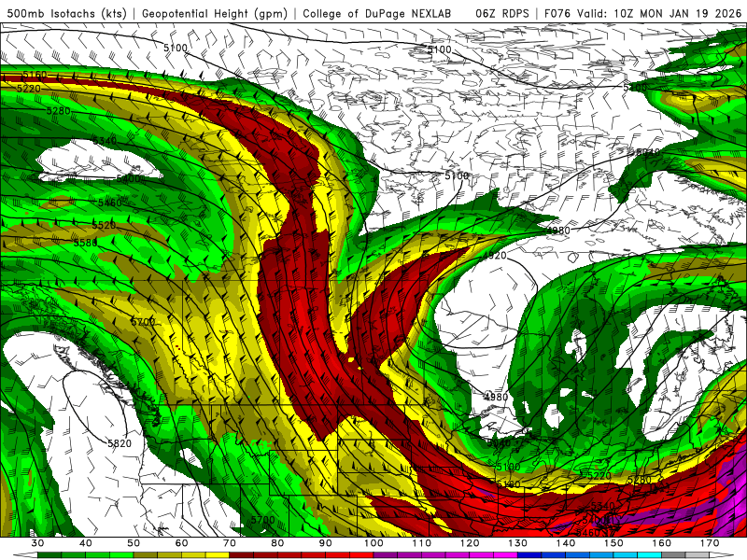The image size is (747, 560).
Task: Click the 30 value on the color scale
Action: point(37,543)
